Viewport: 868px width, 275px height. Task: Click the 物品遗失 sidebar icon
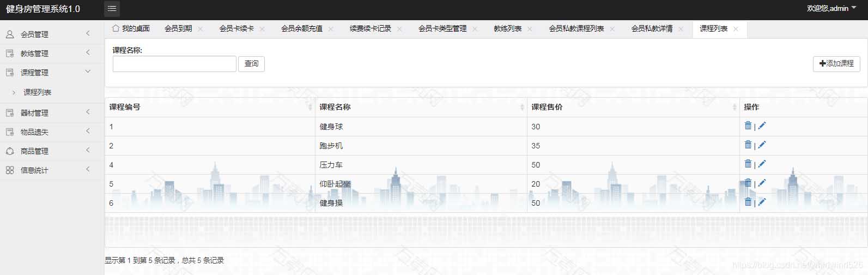click(x=10, y=131)
